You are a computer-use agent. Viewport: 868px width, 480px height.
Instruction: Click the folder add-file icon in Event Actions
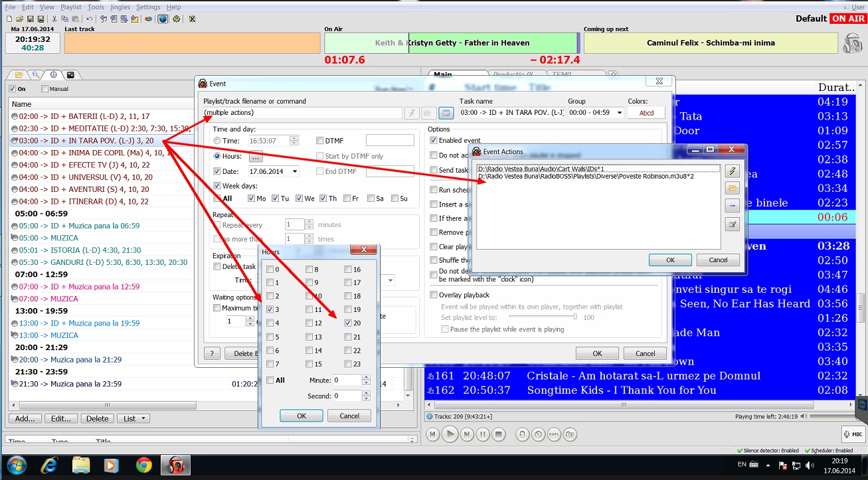pos(732,189)
